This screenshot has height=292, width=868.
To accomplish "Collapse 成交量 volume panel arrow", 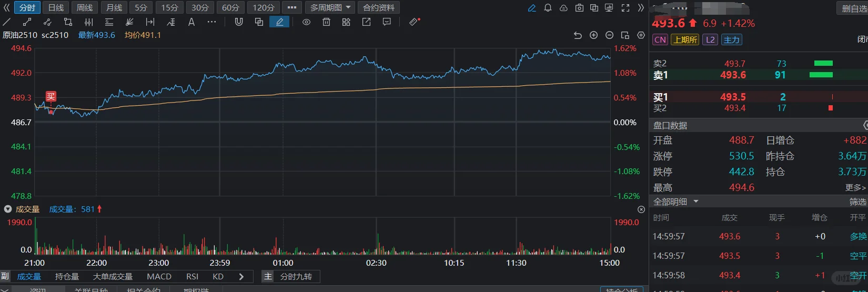I will [x=8, y=209].
